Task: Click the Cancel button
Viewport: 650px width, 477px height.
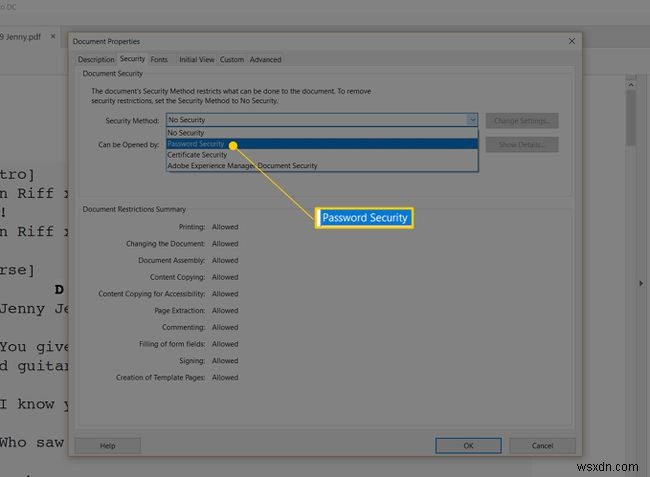Action: pyautogui.click(x=542, y=446)
